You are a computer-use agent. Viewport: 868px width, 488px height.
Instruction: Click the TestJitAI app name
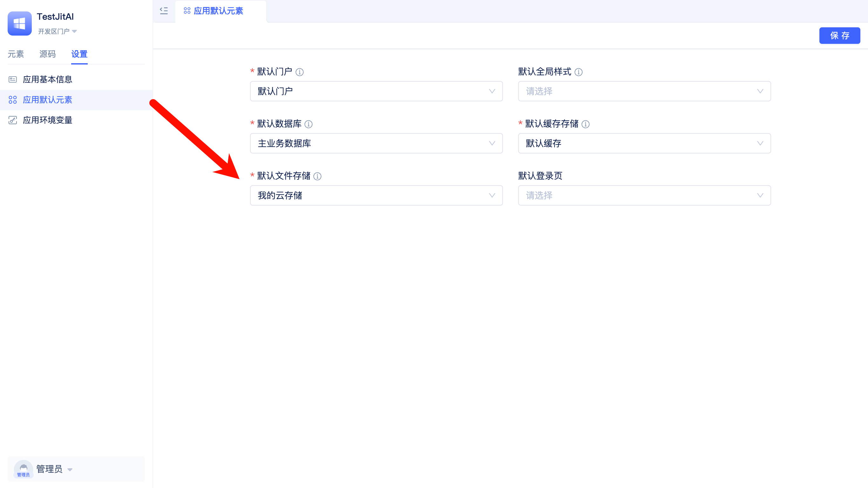point(55,17)
